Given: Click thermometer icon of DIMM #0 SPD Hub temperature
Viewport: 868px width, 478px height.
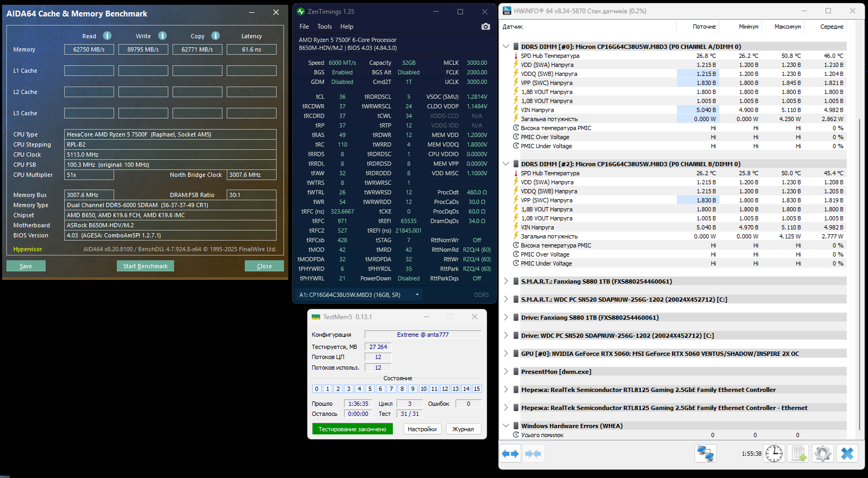Looking at the screenshot, I should [x=515, y=56].
